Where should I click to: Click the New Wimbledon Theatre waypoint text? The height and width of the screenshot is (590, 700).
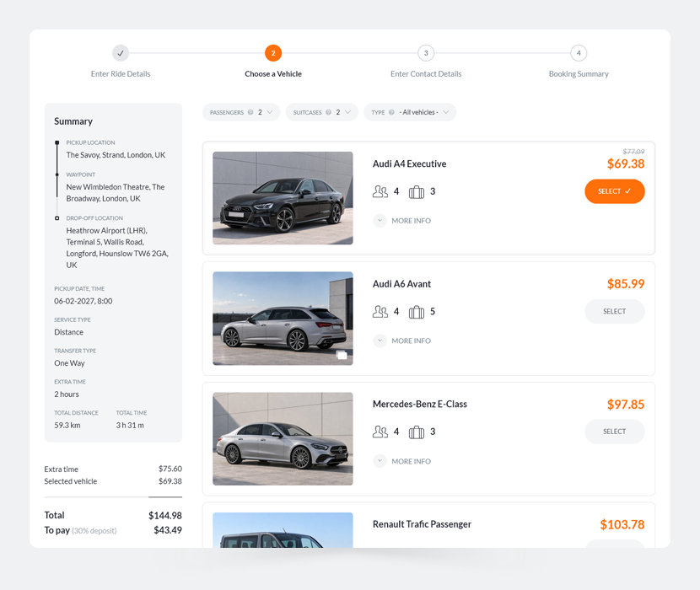(116, 193)
